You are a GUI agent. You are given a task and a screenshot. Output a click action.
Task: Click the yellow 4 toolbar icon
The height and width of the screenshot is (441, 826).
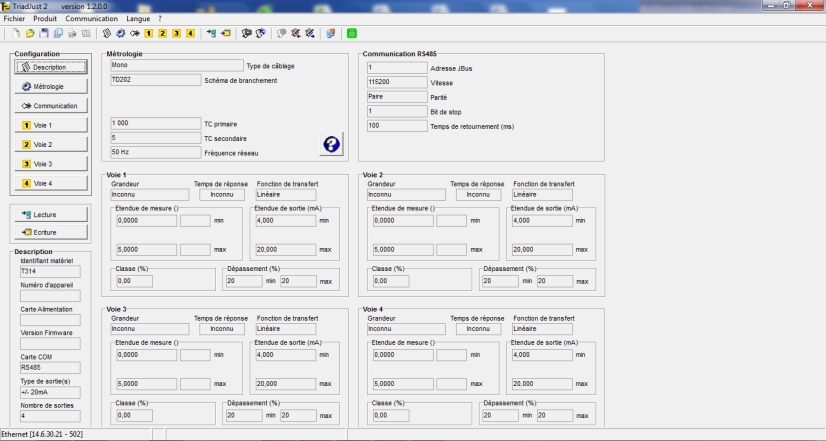[191, 33]
